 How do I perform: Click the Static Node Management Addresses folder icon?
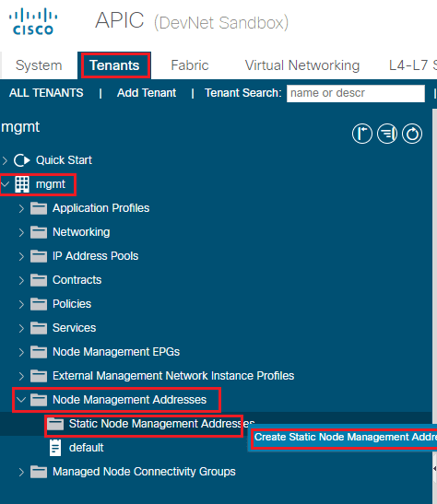coord(55,424)
